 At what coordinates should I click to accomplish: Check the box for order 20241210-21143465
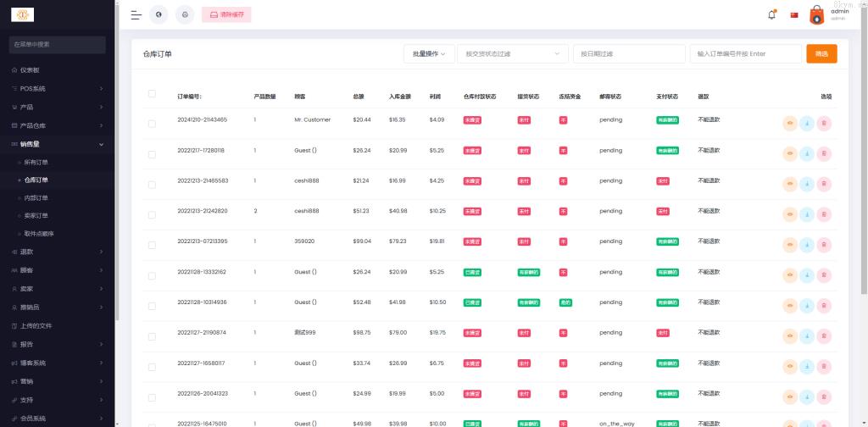coord(152,124)
